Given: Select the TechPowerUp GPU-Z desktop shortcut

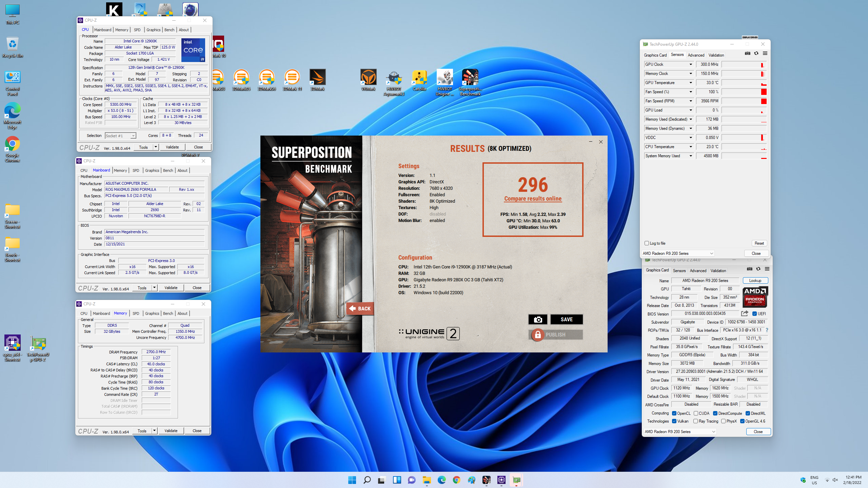Looking at the screenshot, I should pyautogui.click(x=38, y=349).
